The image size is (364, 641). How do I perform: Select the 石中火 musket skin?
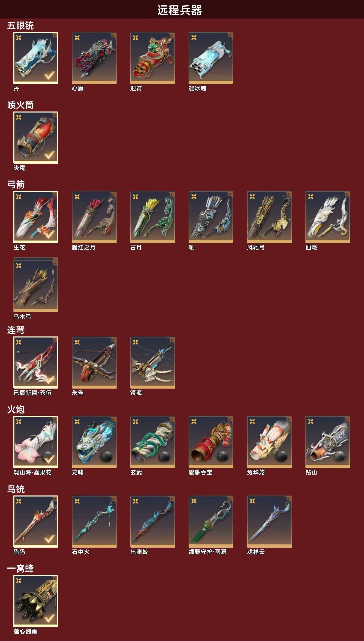tap(94, 521)
